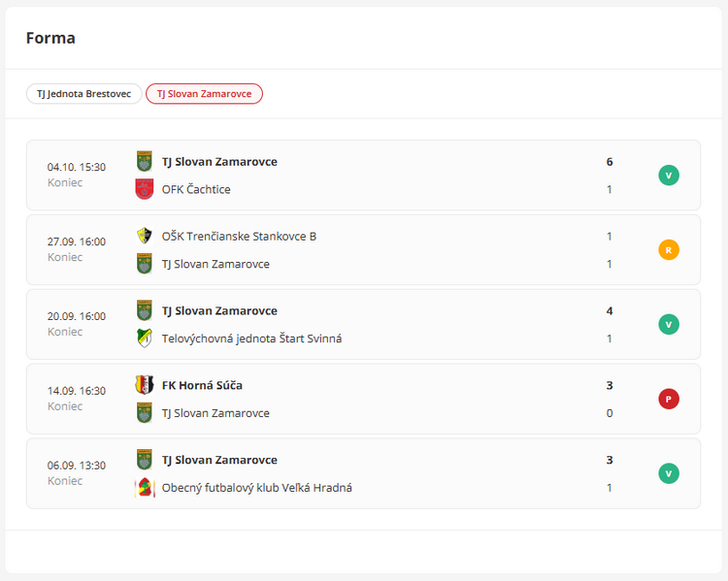Click the green V badge for 04.10. match
The height and width of the screenshot is (581, 728).
(x=669, y=176)
